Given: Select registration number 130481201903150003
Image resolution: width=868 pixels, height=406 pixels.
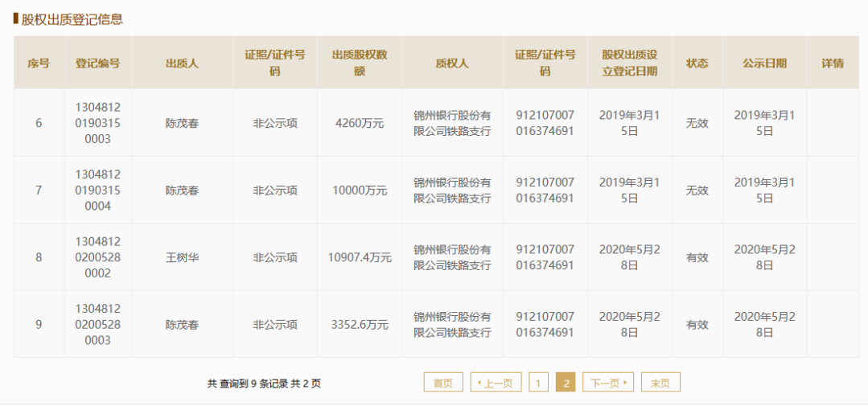Looking at the screenshot, I should coord(98,123).
